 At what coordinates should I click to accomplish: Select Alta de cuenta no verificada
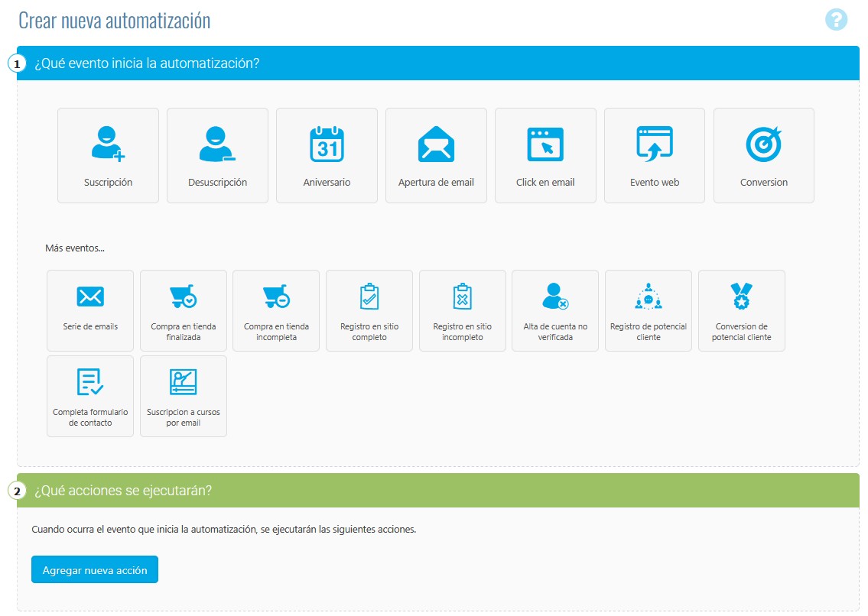tap(555, 310)
